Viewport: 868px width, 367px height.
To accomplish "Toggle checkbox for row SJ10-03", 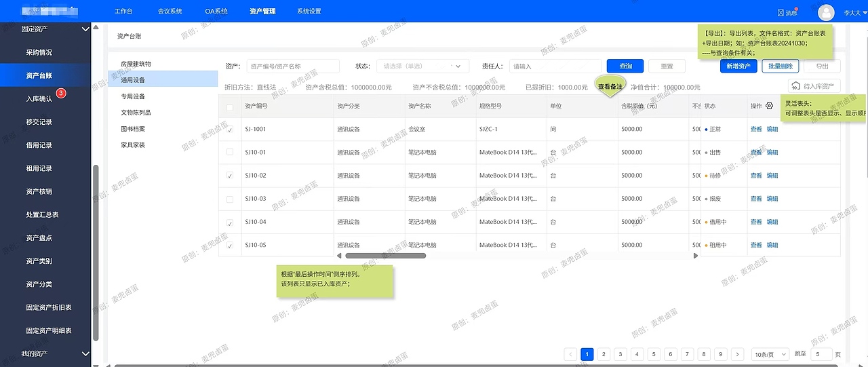I will coord(230,199).
